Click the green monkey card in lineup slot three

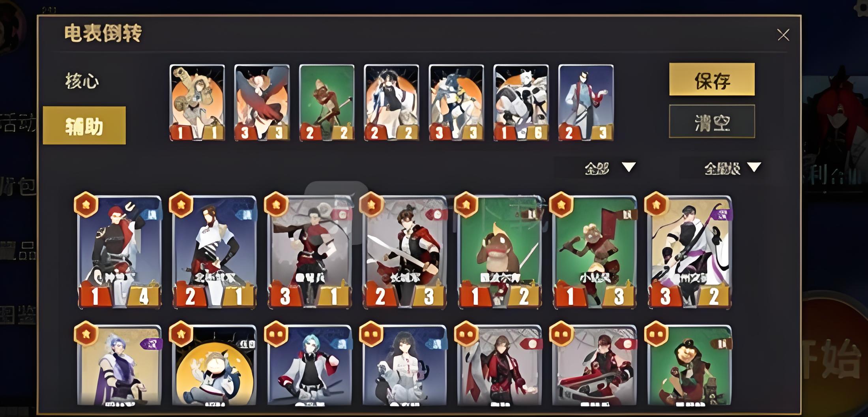(327, 103)
